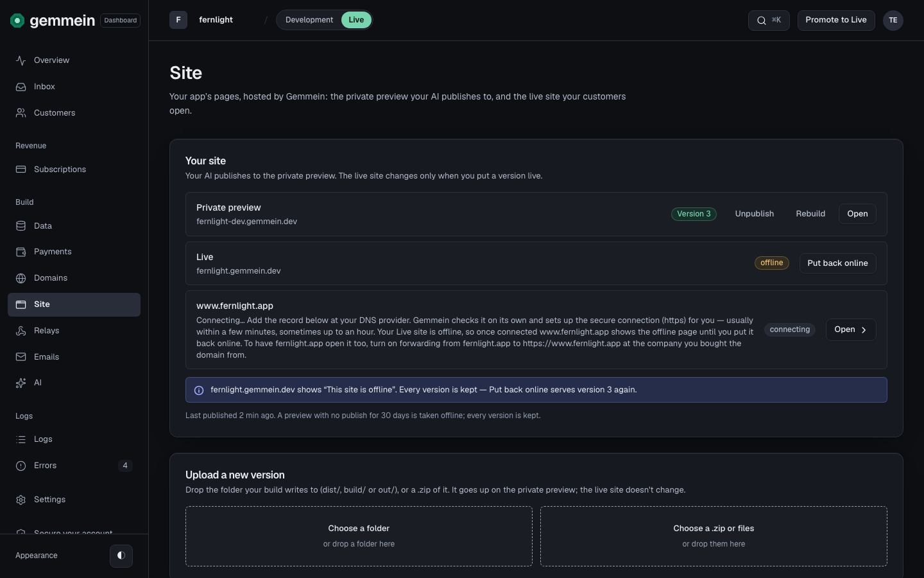Screen dimensions: 924x578
Task: Toggle Appearance theme button
Action: pyautogui.click(x=121, y=556)
